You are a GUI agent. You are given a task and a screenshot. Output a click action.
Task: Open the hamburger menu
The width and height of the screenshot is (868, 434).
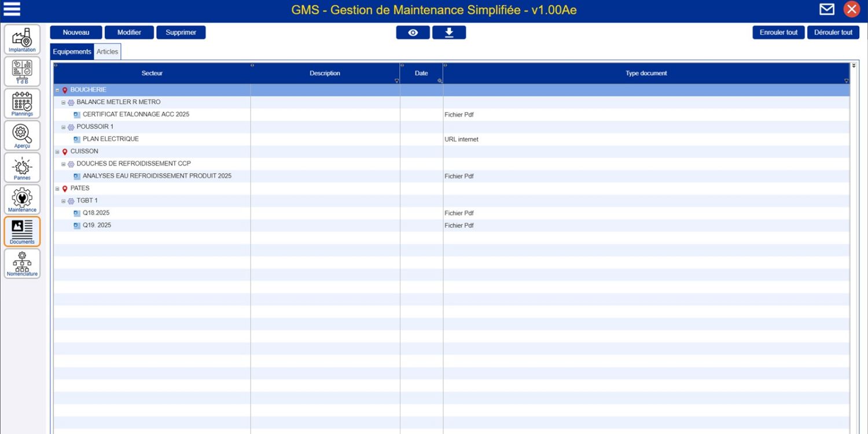point(12,9)
